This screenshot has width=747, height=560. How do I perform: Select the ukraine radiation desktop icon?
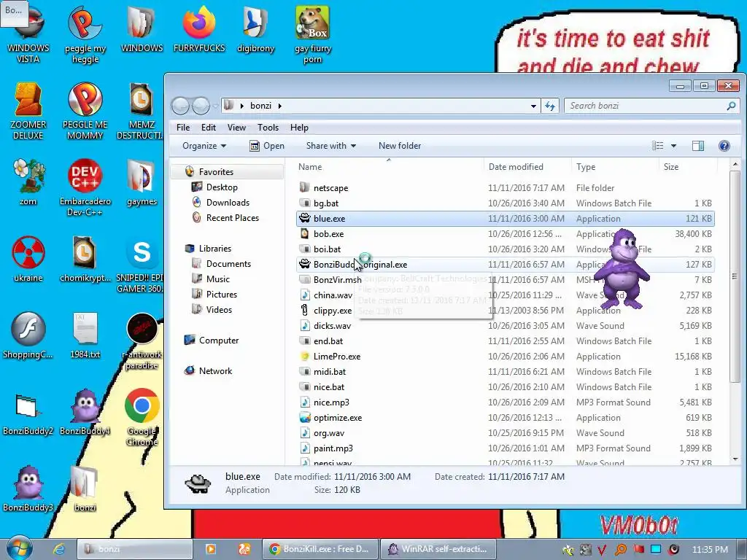(x=28, y=259)
